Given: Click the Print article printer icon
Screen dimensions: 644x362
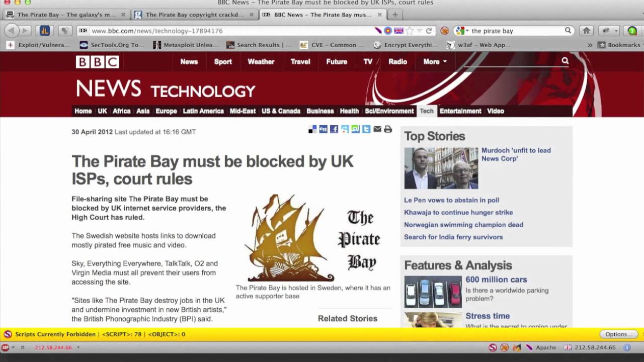Looking at the screenshot, I should point(388,129).
